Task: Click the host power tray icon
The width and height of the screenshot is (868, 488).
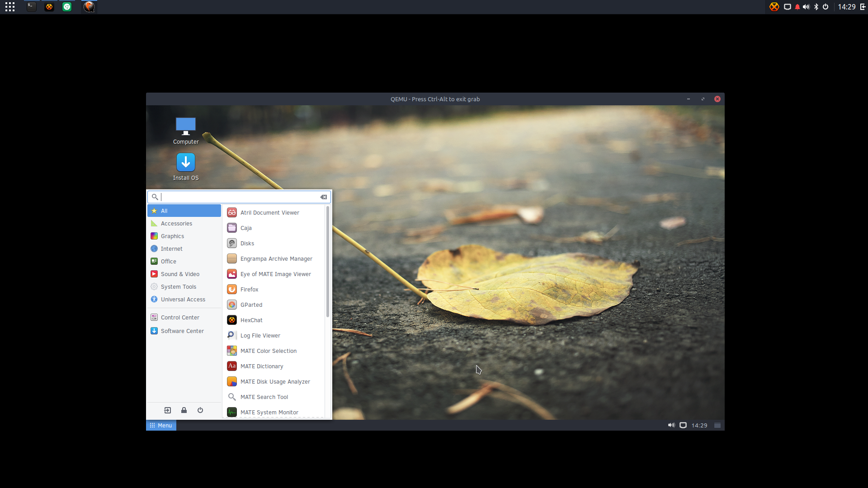Action: (x=826, y=7)
